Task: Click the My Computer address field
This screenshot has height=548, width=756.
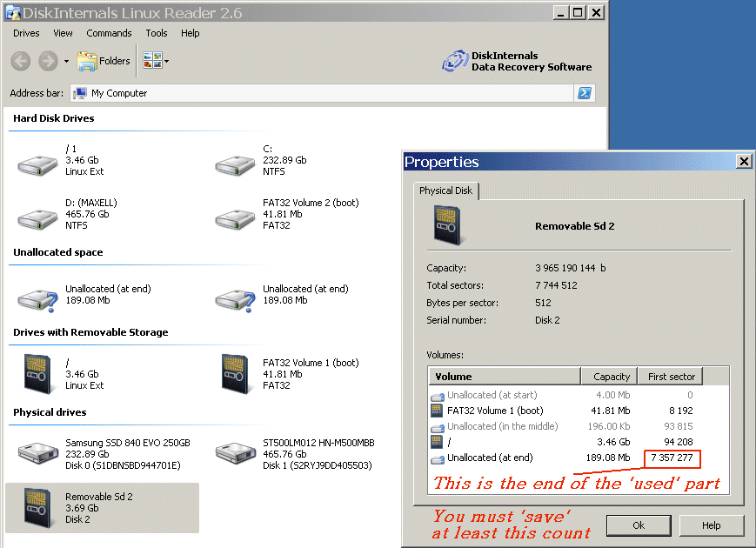Action: pos(322,93)
